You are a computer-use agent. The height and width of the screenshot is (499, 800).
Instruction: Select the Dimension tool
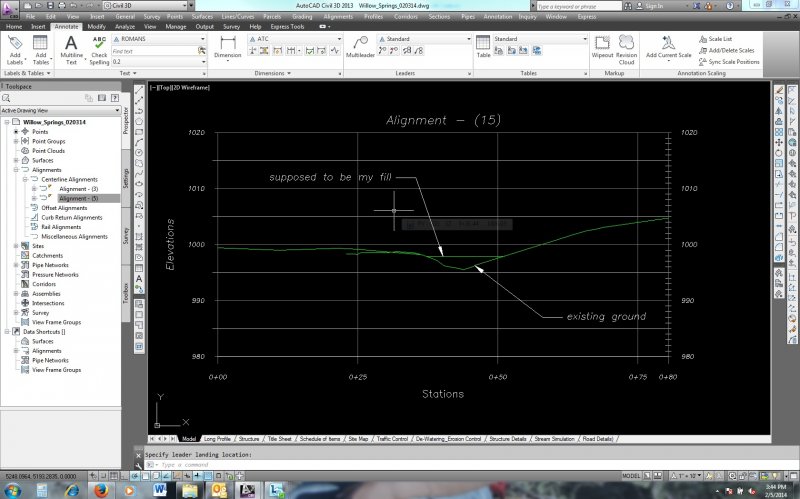click(228, 47)
